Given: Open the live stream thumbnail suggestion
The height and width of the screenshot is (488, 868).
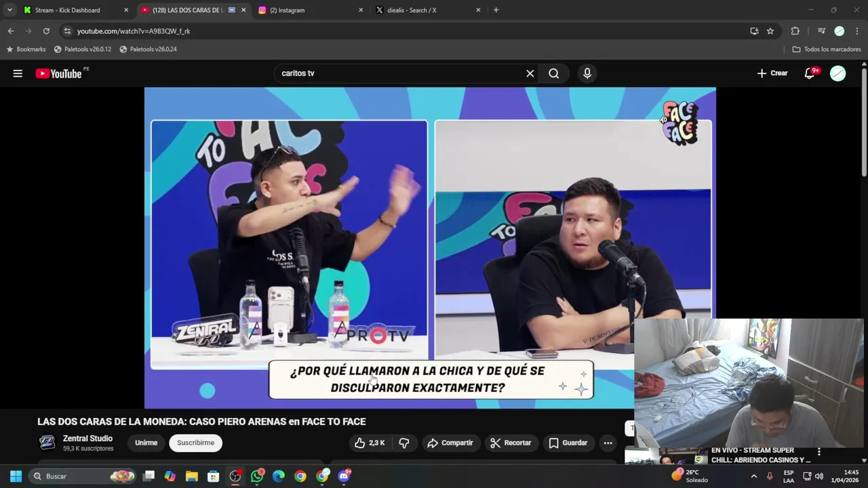Looking at the screenshot, I should [666, 455].
